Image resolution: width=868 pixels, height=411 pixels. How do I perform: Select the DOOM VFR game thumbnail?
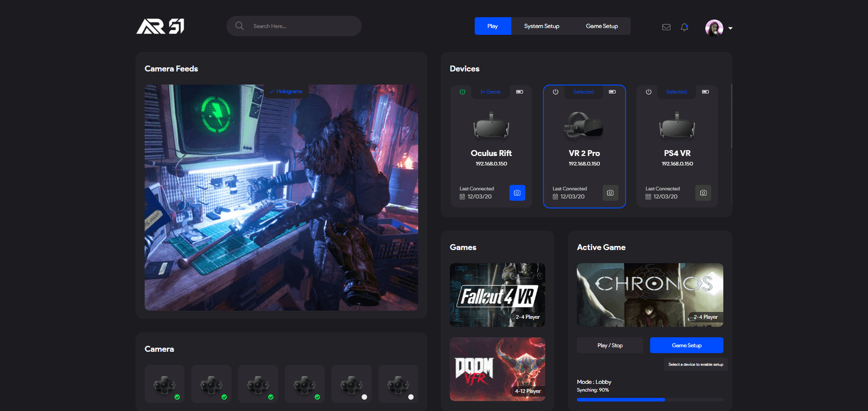[x=497, y=369]
